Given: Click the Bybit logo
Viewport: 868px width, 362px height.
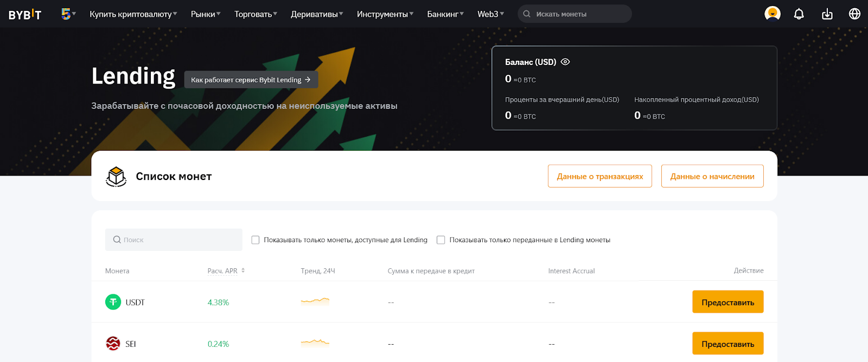Looking at the screenshot, I should (25, 15).
